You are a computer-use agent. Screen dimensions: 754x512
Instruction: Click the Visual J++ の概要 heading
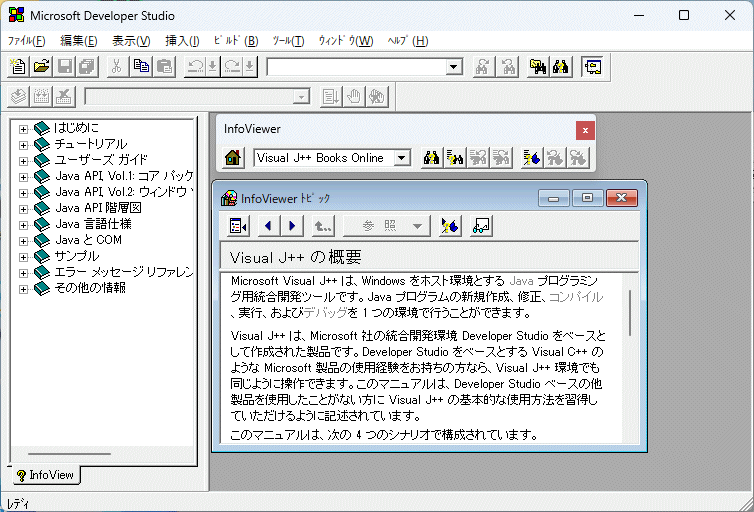tap(295, 257)
